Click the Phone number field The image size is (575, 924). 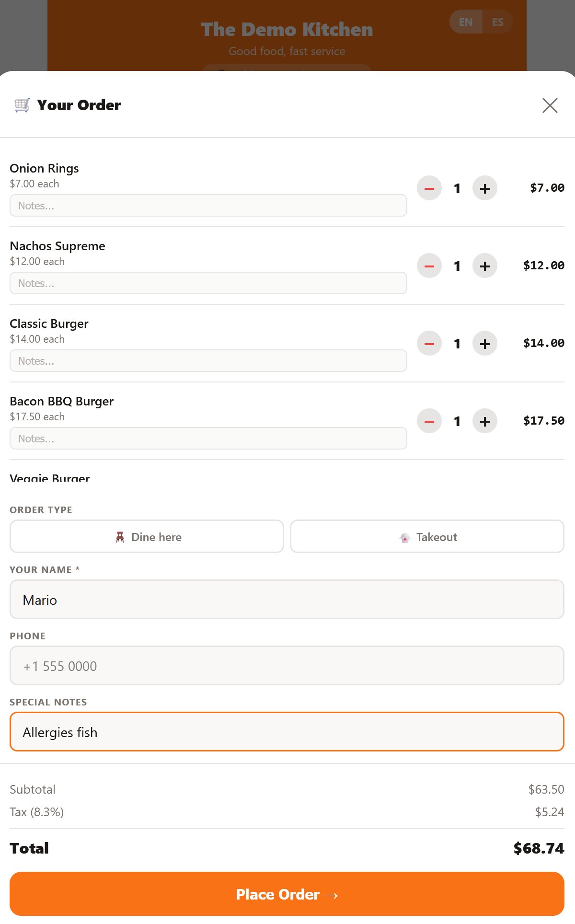[x=287, y=666]
